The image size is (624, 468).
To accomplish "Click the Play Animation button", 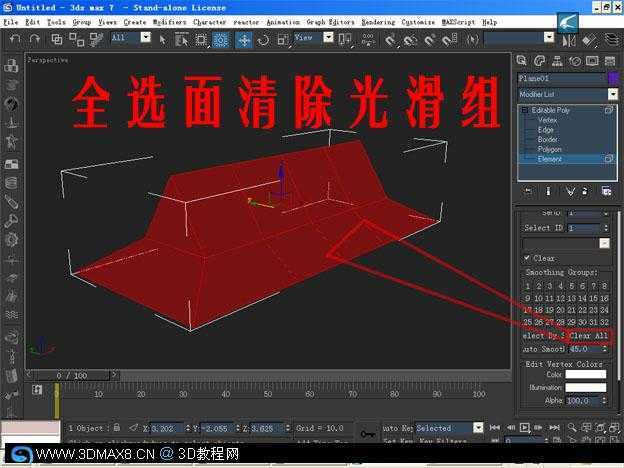I will (525, 427).
